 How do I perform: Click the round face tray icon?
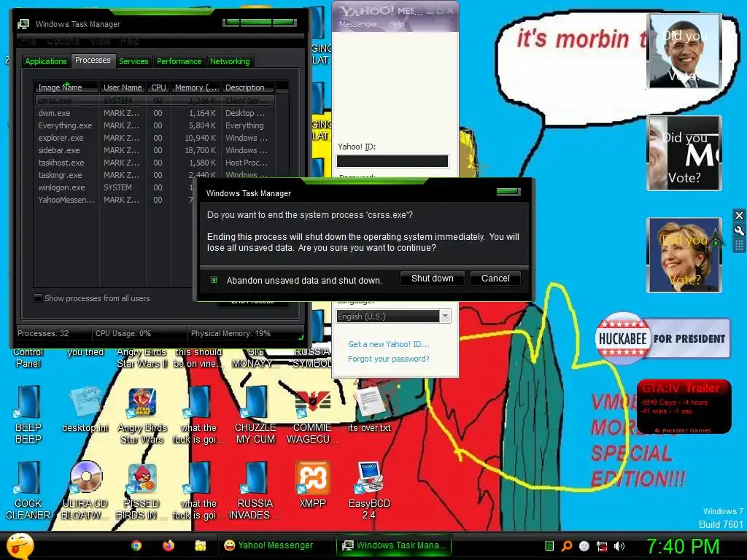[x=584, y=546]
